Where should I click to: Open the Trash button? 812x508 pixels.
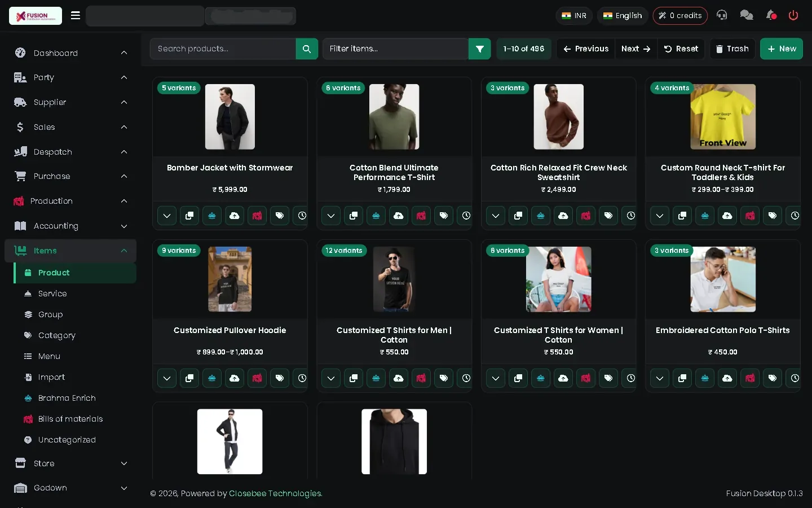coord(732,49)
